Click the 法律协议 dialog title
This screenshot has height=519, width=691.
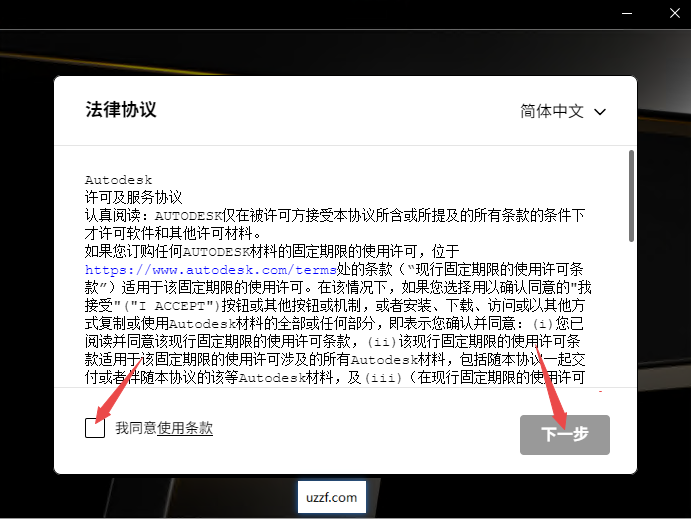(x=121, y=110)
